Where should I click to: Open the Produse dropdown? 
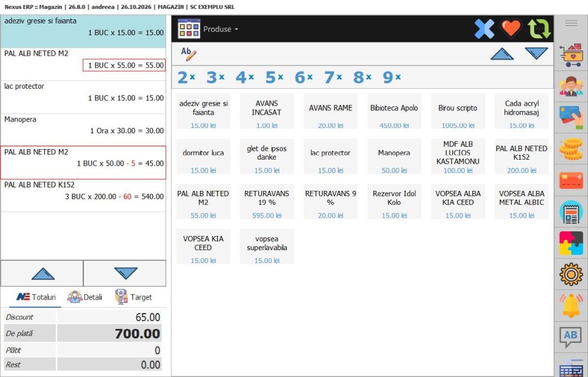coord(220,29)
